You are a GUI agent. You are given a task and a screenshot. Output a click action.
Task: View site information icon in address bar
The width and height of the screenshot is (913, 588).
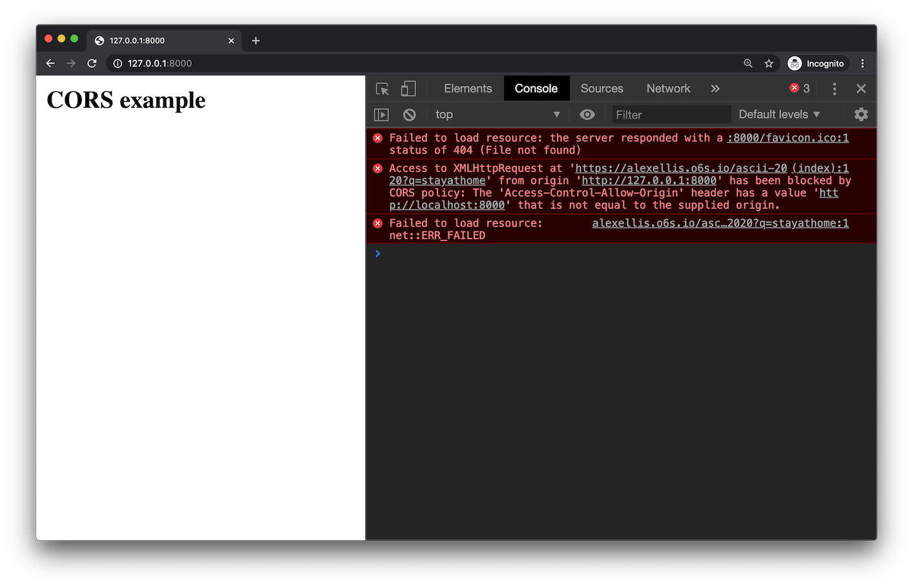pyautogui.click(x=118, y=63)
